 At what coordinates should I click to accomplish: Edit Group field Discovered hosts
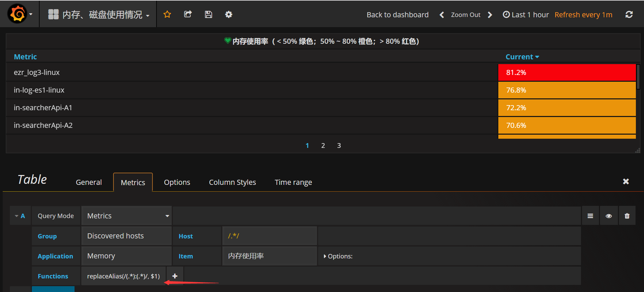(x=127, y=236)
